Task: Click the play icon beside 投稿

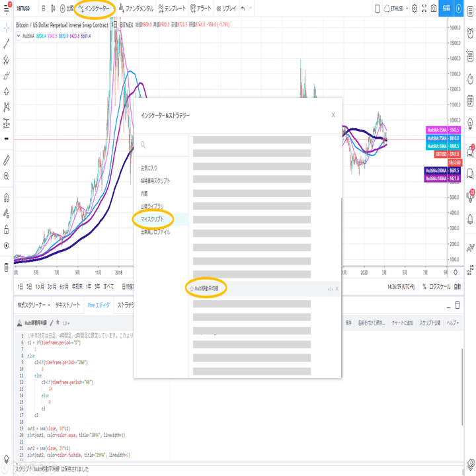Action: 459,9
